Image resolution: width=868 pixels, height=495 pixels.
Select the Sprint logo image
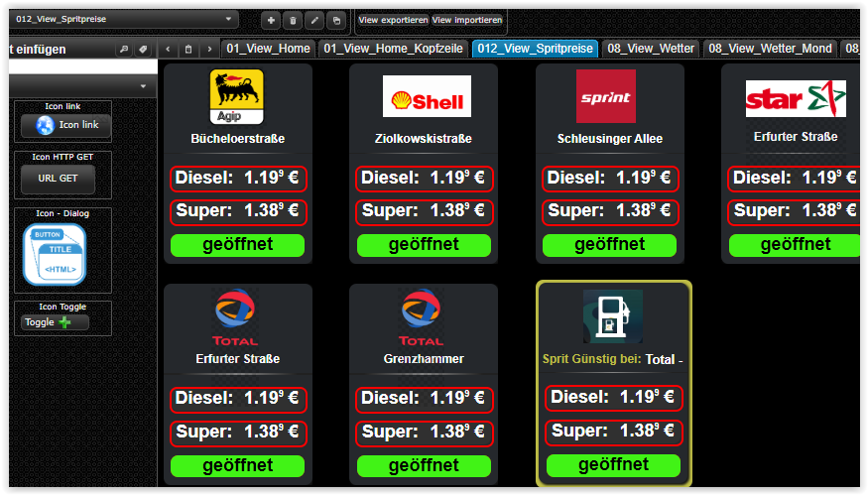605,96
